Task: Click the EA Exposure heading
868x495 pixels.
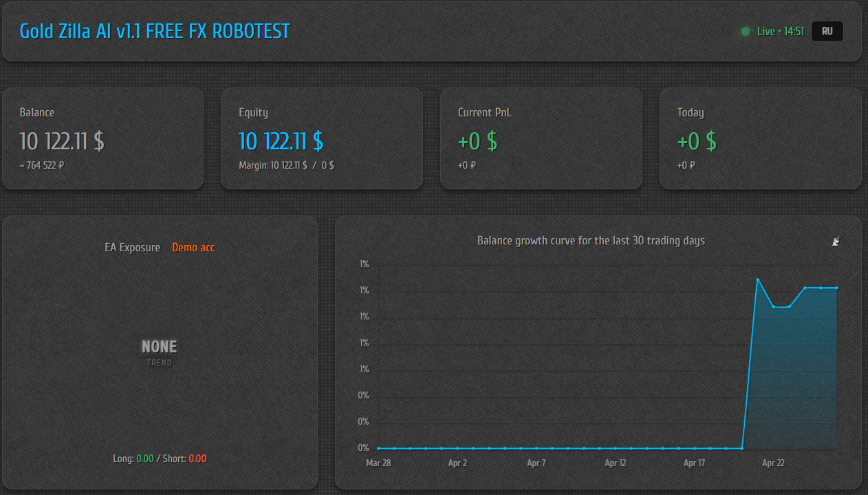Action: pyautogui.click(x=132, y=247)
